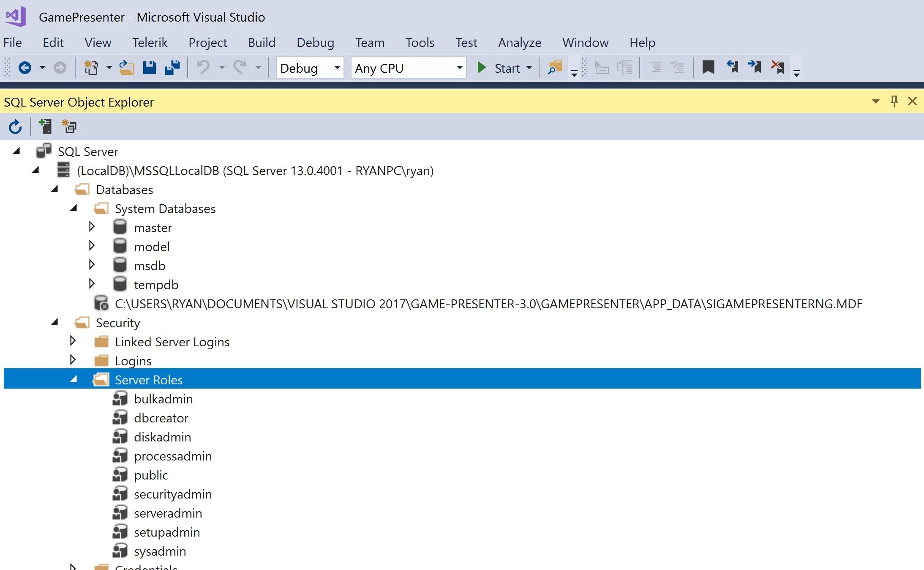The image size is (924, 570).
Task: Select the sysadmin server role
Action: click(160, 551)
